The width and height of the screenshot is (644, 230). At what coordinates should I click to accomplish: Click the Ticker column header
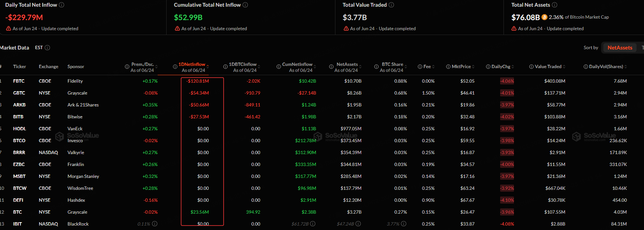tap(19, 67)
